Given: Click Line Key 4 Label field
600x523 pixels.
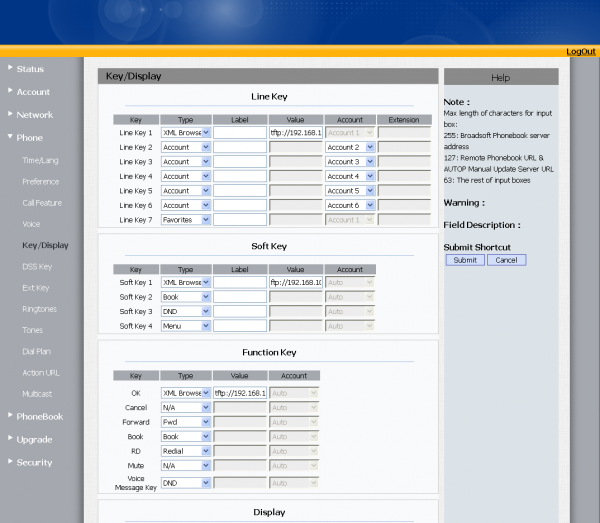Looking at the screenshot, I should [x=240, y=176].
